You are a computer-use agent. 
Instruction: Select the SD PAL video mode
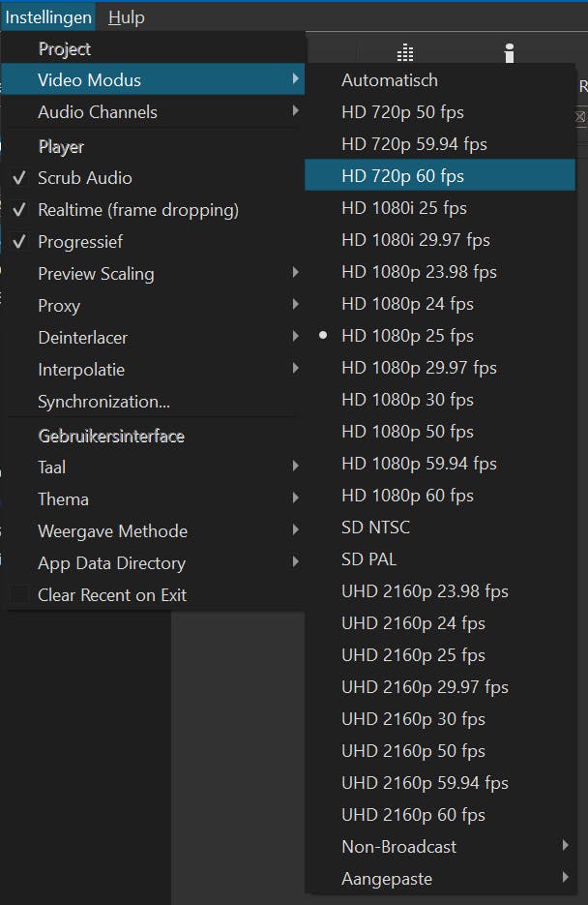[x=368, y=559]
